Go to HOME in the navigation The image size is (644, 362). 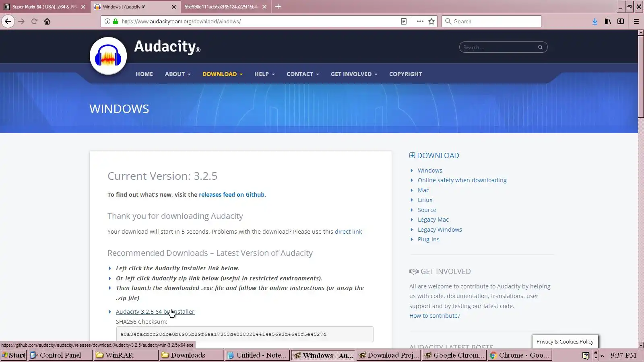coord(144,74)
